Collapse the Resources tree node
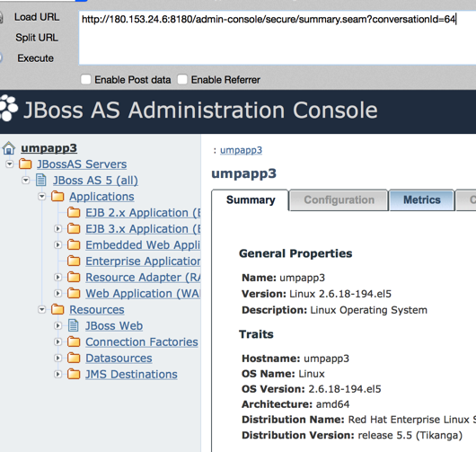The width and height of the screenshot is (476, 452). (42, 309)
